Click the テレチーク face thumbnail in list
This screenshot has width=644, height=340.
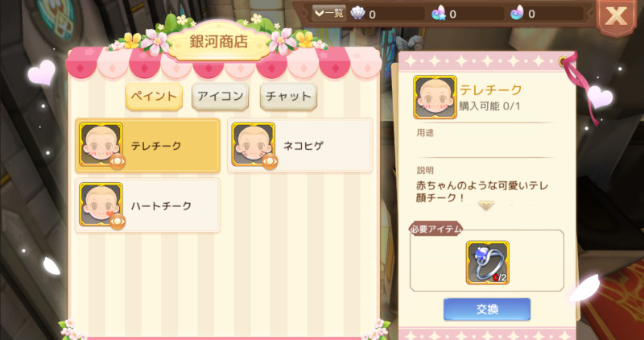click(x=101, y=144)
